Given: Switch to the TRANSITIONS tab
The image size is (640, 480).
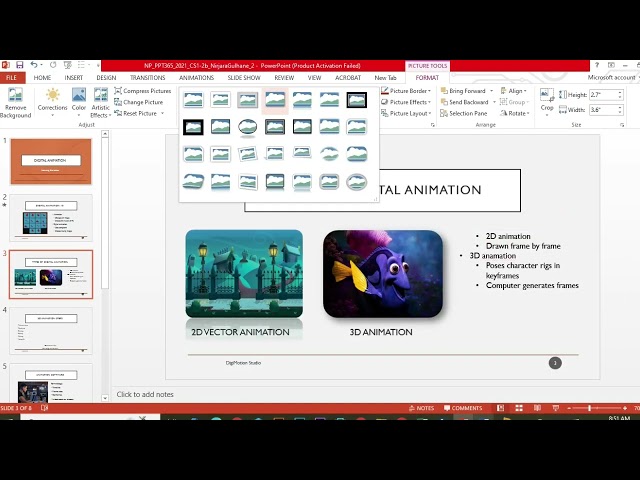Looking at the screenshot, I should click(148, 78).
